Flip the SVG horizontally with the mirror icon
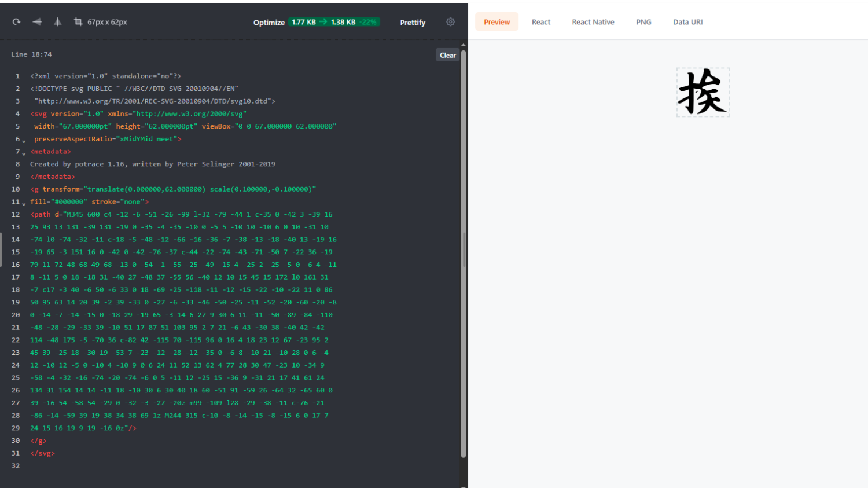The height and width of the screenshot is (488, 868). coord(57,22)
